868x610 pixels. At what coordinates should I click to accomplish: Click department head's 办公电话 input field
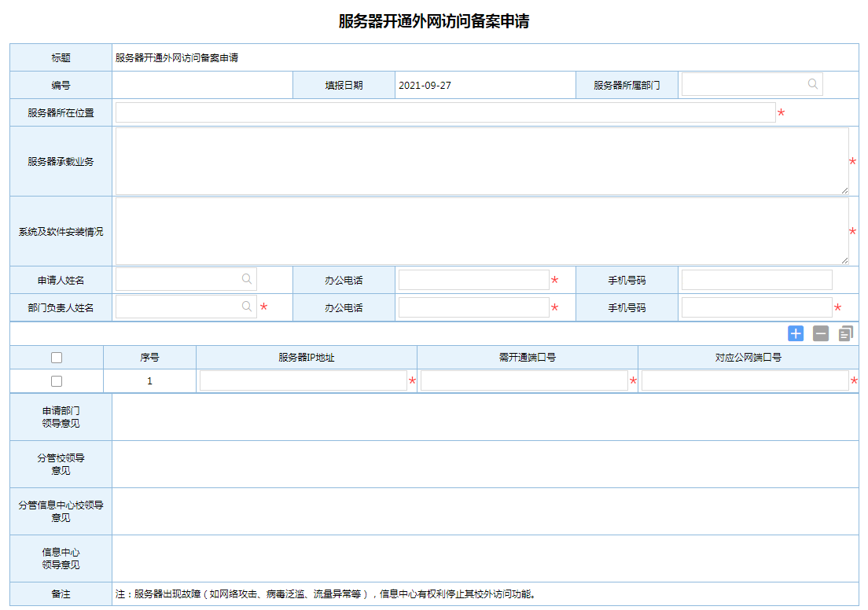click(x=473, y=307)
